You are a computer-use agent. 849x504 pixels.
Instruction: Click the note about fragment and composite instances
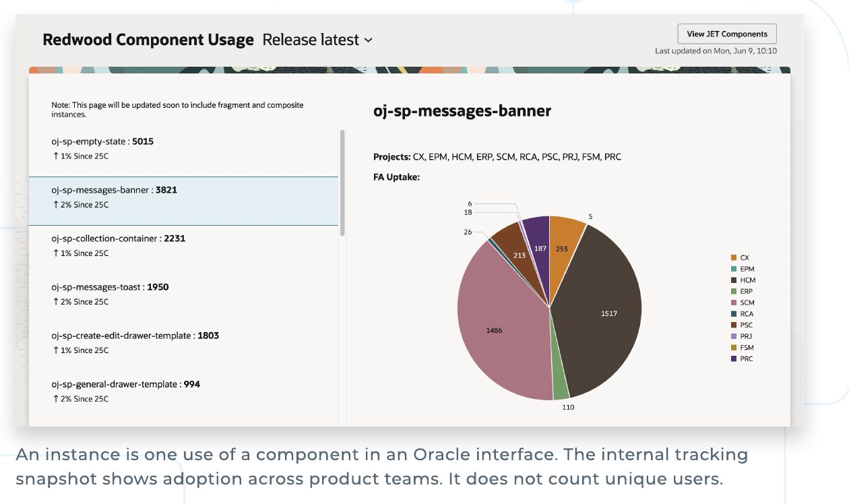click(178, 110)
